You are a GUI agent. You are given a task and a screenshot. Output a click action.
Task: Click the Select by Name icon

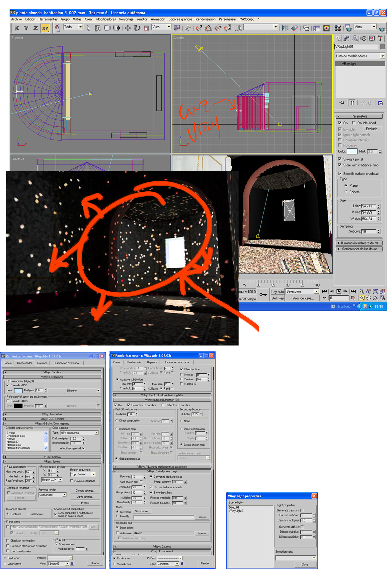[98, 28]
